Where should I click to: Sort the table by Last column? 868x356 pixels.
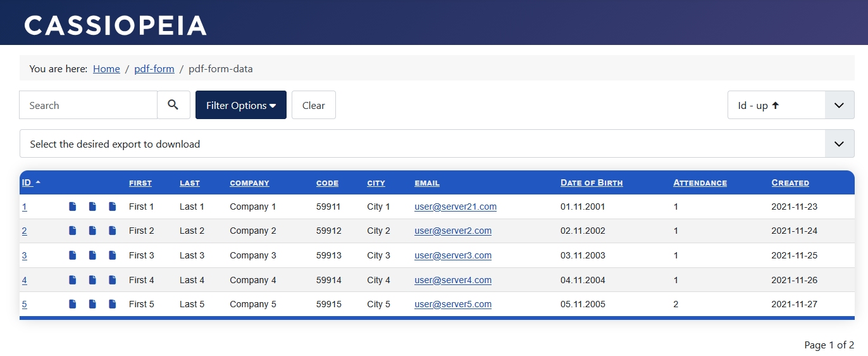click(x=190, y=182)
